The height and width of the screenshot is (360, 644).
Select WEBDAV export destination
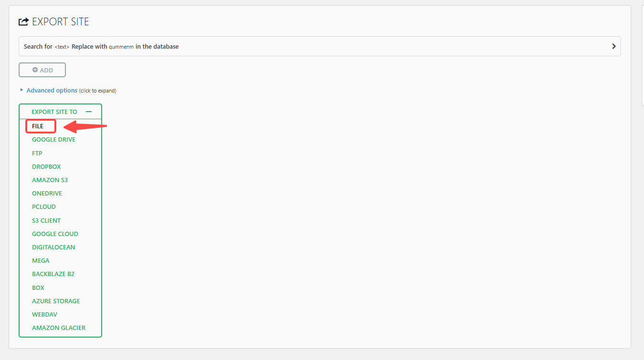44,314
